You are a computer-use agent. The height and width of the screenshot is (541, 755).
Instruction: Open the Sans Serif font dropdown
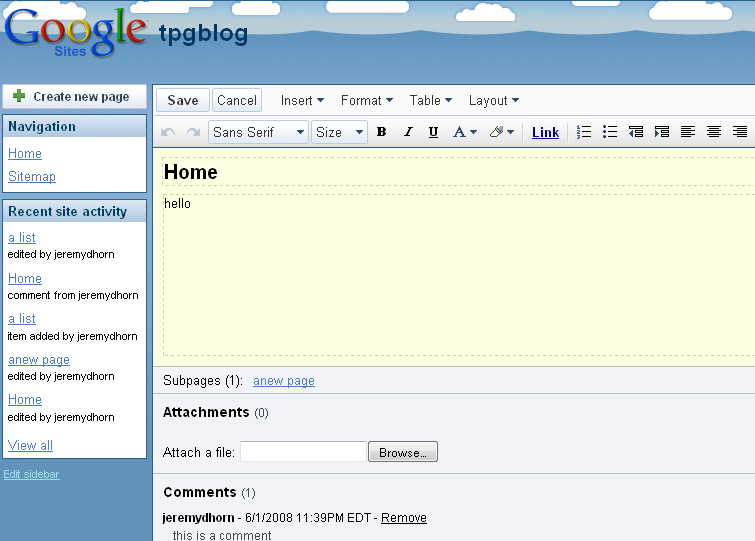coord(258,132)
